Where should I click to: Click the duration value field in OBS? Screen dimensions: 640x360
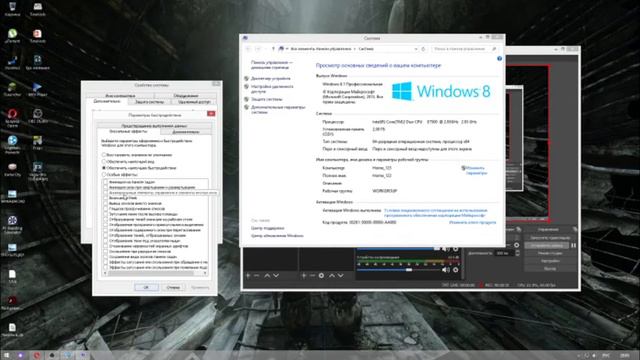coord(504,253)
